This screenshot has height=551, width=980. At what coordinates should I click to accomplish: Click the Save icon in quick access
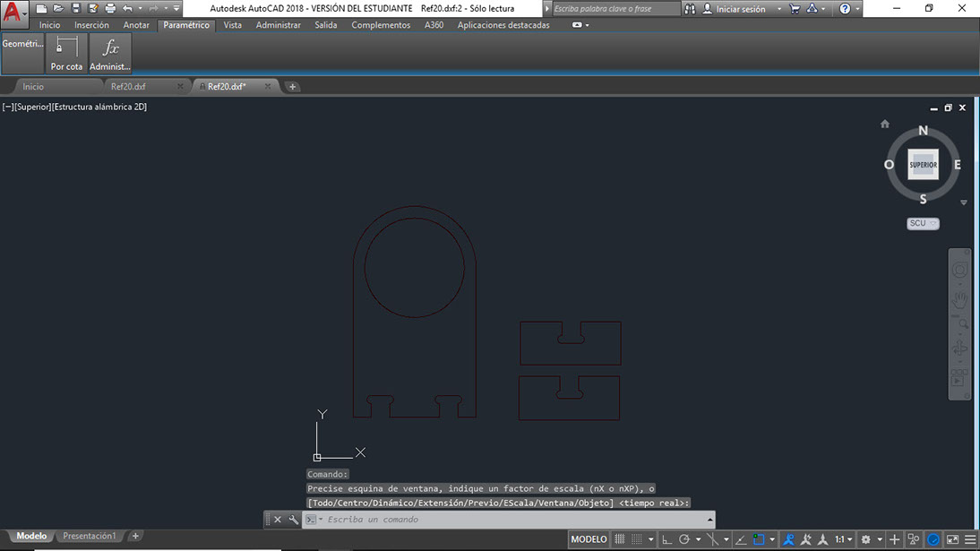75,9
